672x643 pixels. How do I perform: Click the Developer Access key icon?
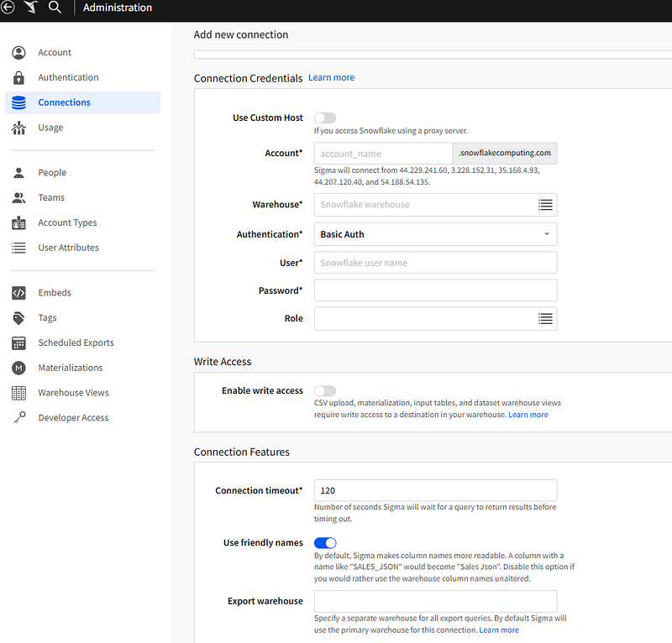click(x=18, y=418)
